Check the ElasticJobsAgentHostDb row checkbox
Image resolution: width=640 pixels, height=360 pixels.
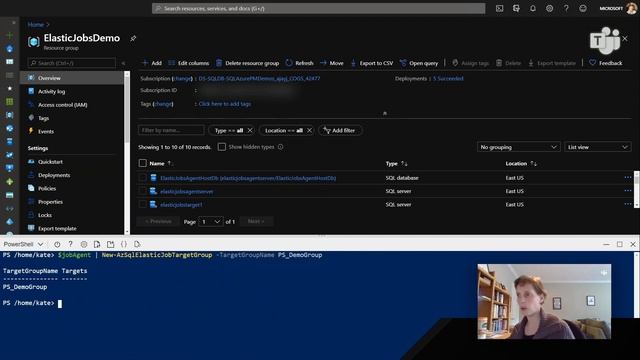click(x=142, y=178)
